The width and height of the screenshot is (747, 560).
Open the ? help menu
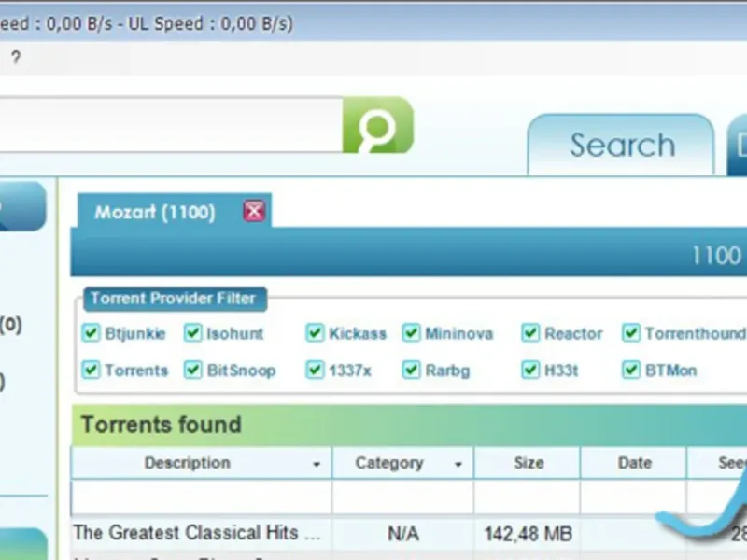(x=16, y=58)
